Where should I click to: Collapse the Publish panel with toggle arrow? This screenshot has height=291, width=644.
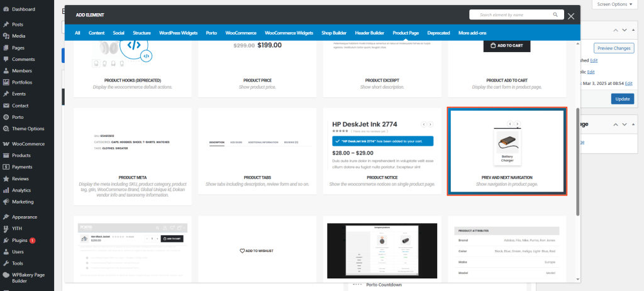point(634,30)
